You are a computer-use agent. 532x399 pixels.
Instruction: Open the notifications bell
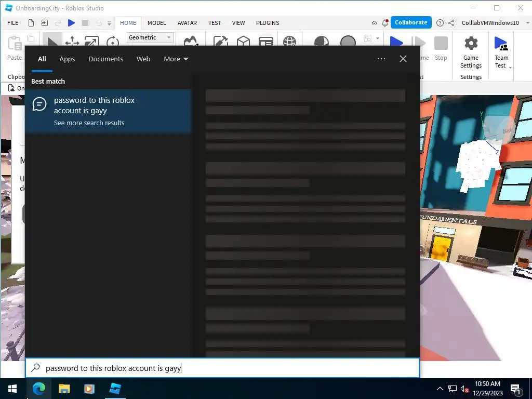click(385, 23)
